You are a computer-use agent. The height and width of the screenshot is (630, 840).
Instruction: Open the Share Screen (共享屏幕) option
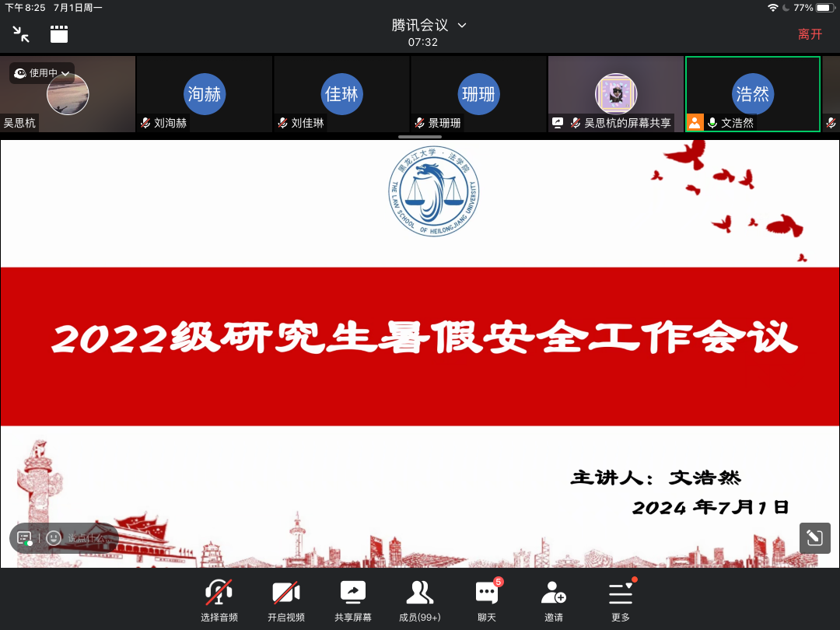pyautogui.click(x=353, y=600)
